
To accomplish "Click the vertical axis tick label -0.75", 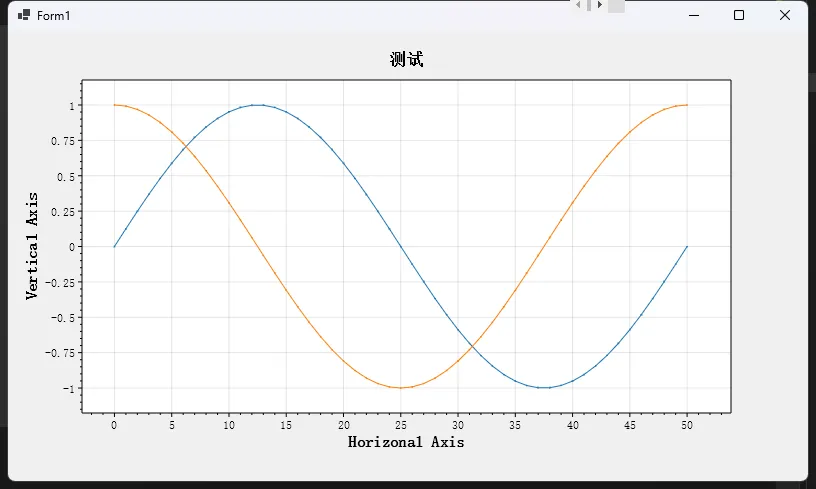I will point(60,353).
